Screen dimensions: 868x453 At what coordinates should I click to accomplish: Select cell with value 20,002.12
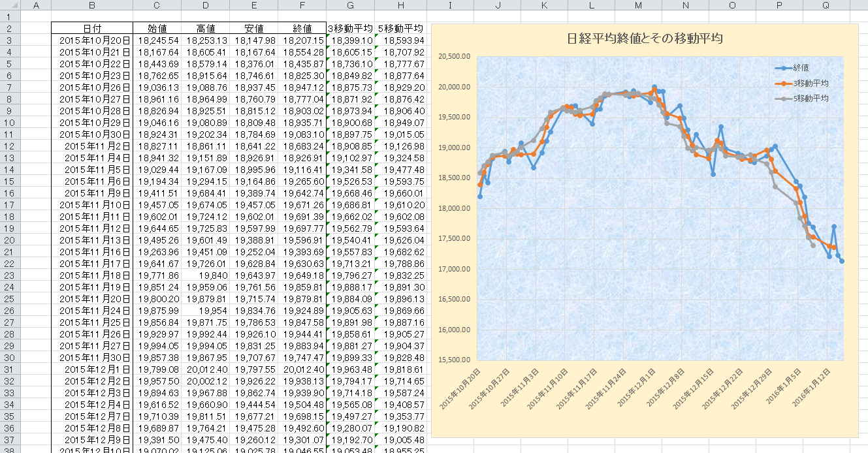pyautogui.click(x=206, y=381)
